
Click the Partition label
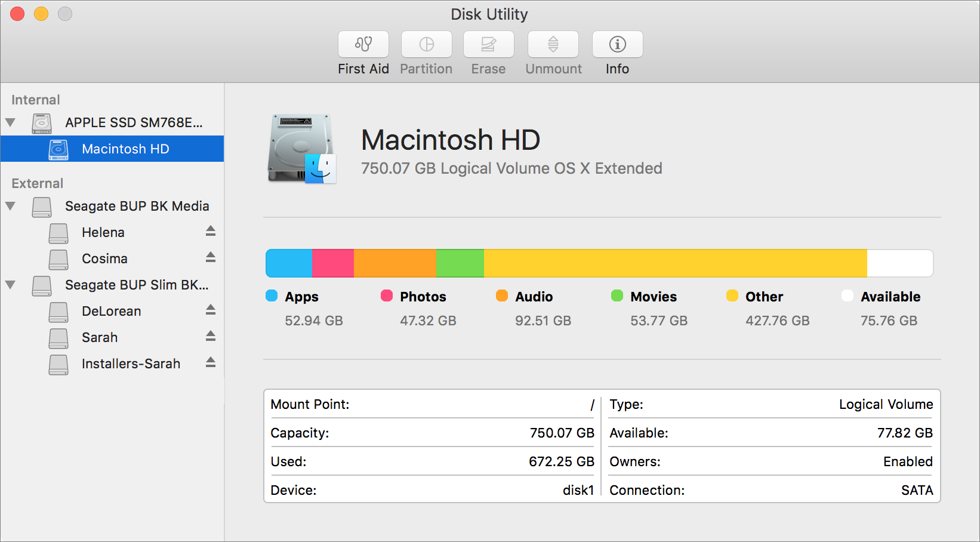pyautogui.click(x=426, y=69)
